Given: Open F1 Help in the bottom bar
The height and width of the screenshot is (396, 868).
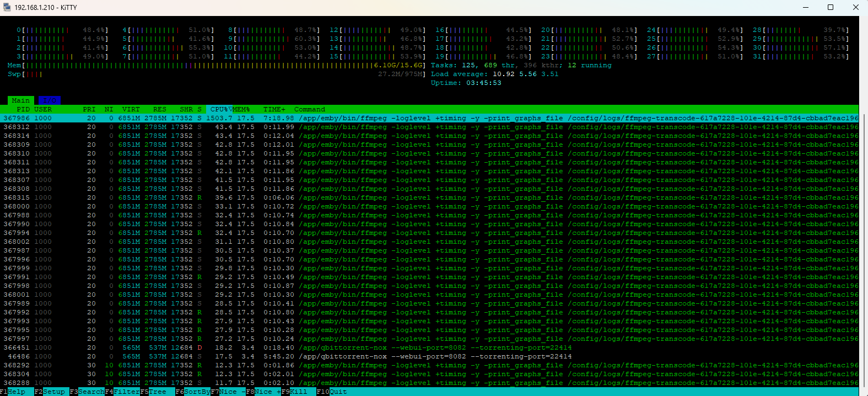Looking at the screenshot, I should pos(13,392).
